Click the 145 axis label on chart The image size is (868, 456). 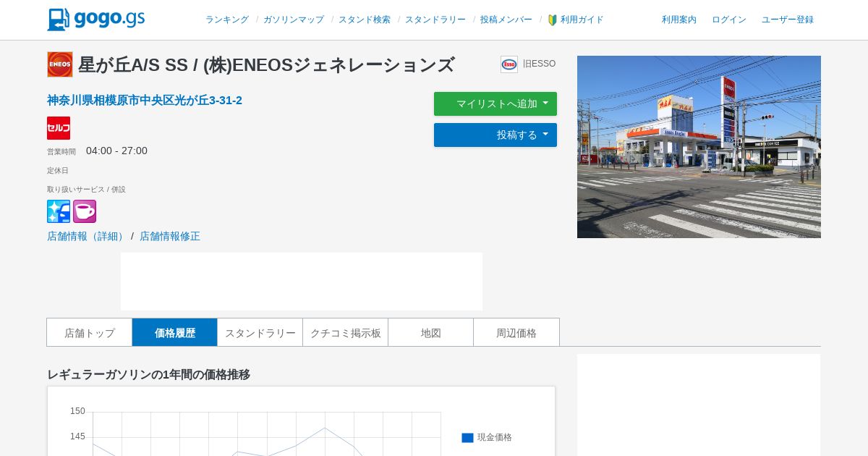coord(77,436)
